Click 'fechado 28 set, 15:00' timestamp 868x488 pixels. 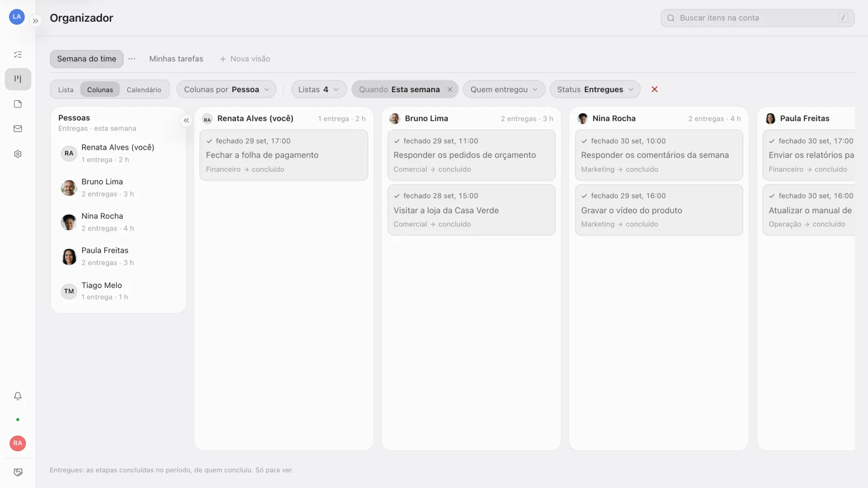[x=441, y=196]
